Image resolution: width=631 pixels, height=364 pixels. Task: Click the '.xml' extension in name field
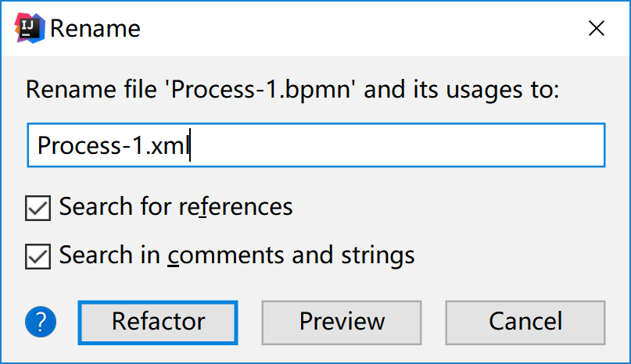tap(171, 146)
